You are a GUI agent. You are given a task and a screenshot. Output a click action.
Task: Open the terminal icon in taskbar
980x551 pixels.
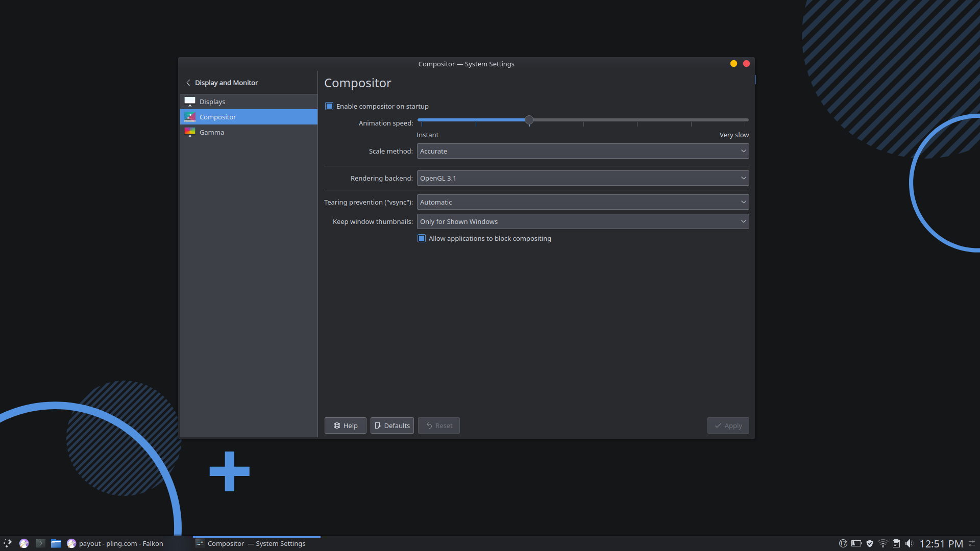pos(41,543)
